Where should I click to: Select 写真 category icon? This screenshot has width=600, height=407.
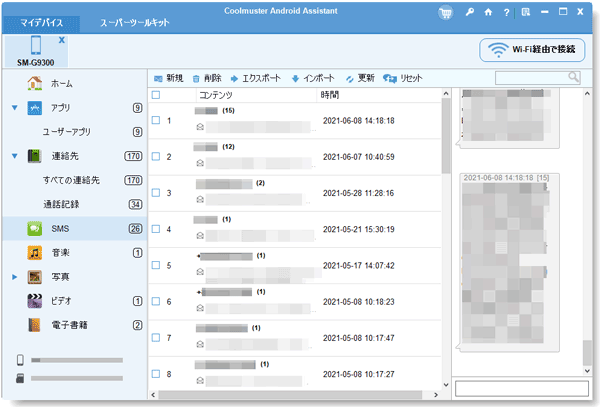click(x=34, y=277)
